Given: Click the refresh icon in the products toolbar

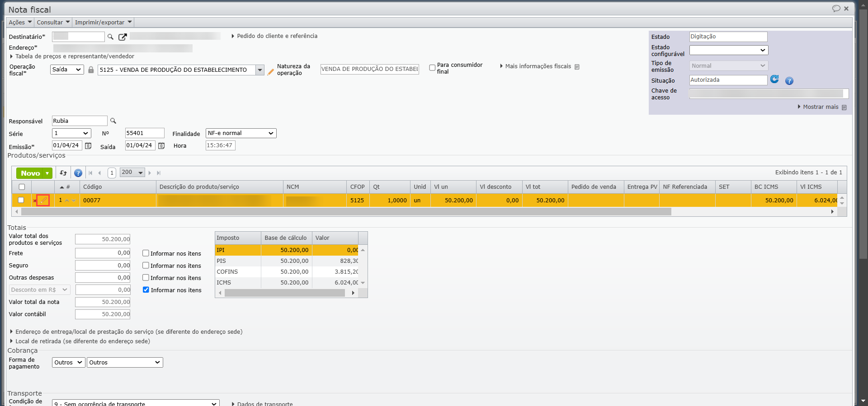Looking at the screenshot, I should 63,173.
